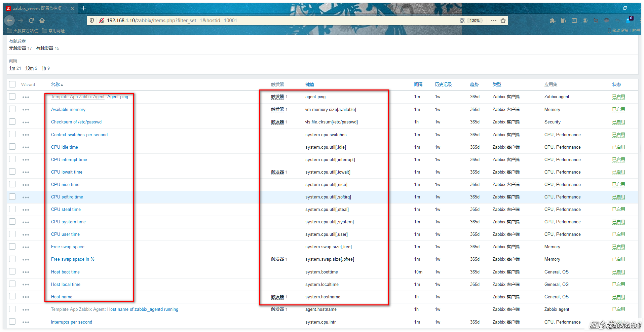Image resolution: width=644 pixels, height=332 pixels.
Task: Filter by 1h interval link
Action: 44,68
